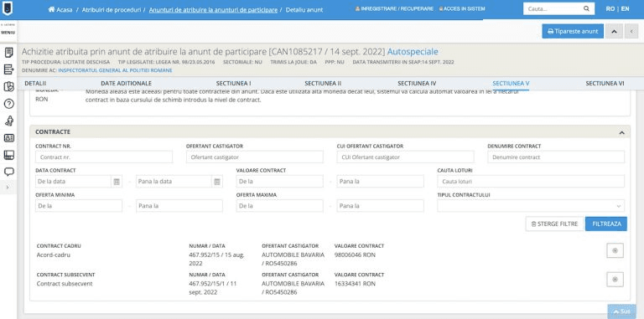Viewport: 644px width, 319px height.
Task: Open the chat bubble sidebar icon
Action: [8, 172]
